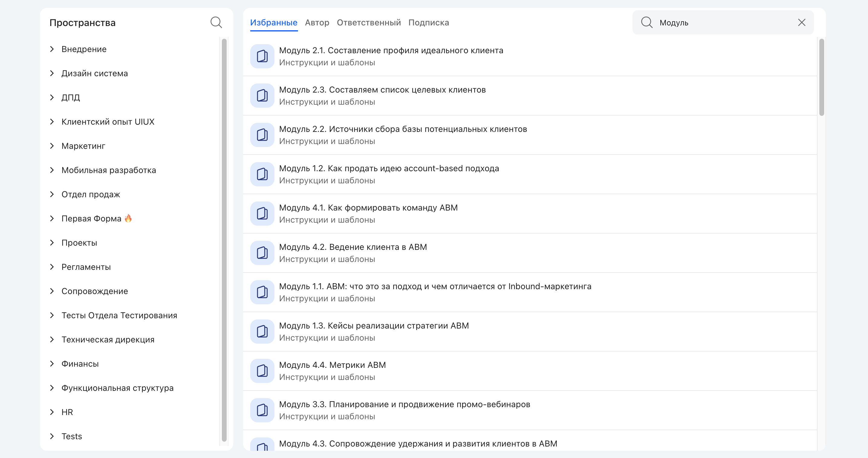Expand the Финансы space
The image size is (868, 458).
click(52, 364)
